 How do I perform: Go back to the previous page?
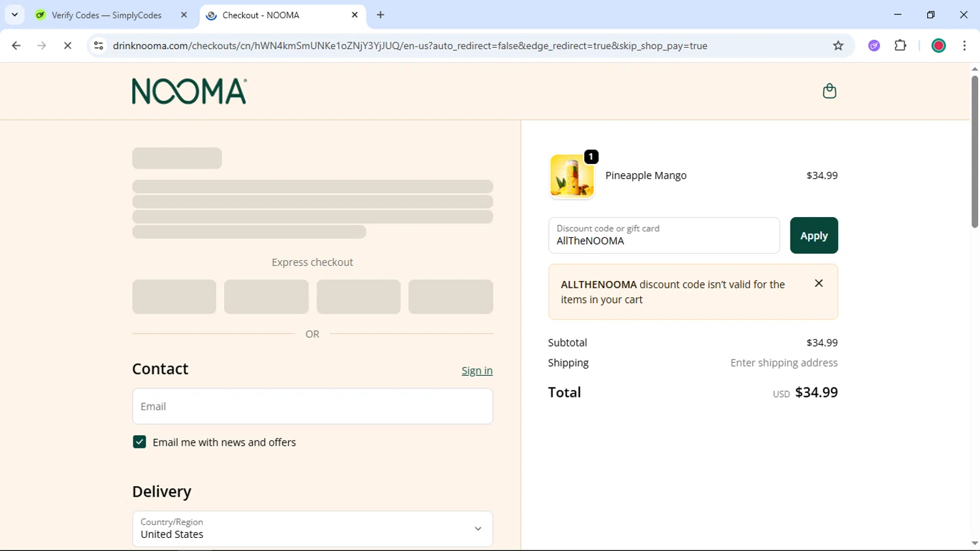click(16, 46)
